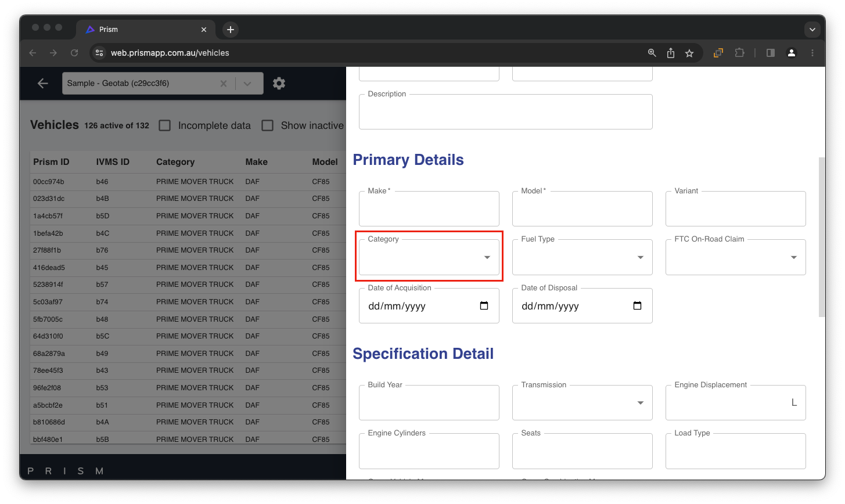Expand the Category dropdown
The height and width of the screenshot is (504, 845).
(x=429, y=257)
